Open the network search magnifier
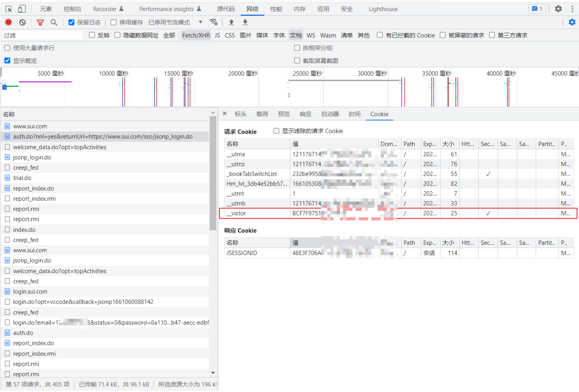579x392 pixels. (x=54, y=22)
